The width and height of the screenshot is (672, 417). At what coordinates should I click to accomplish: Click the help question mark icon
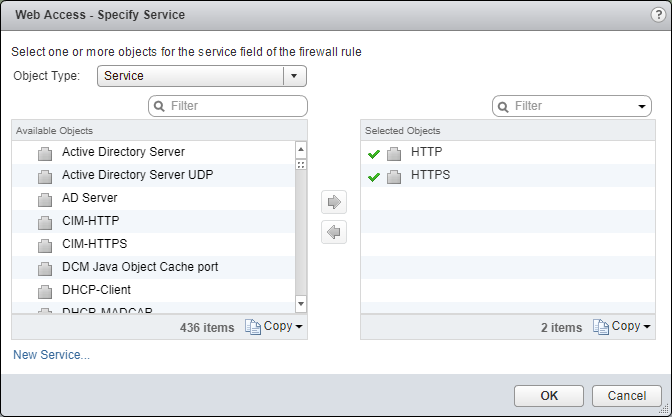point(657,15)
